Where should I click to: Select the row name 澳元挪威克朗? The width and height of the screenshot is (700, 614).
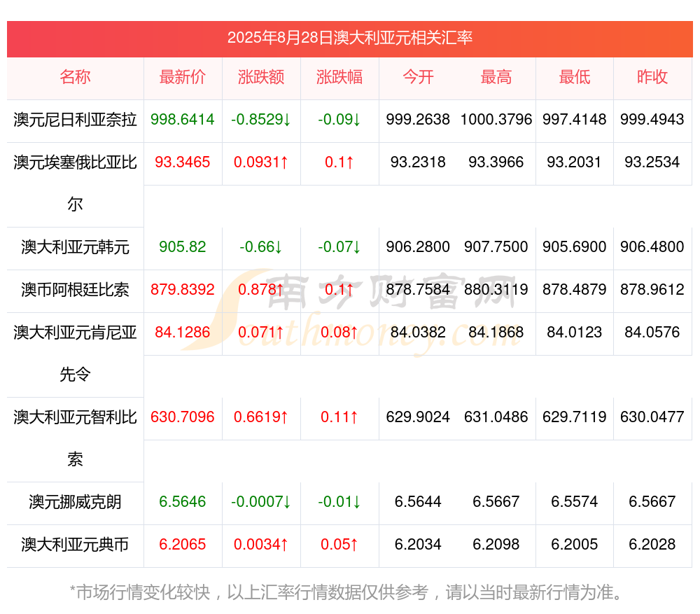[x=75, y=502]
